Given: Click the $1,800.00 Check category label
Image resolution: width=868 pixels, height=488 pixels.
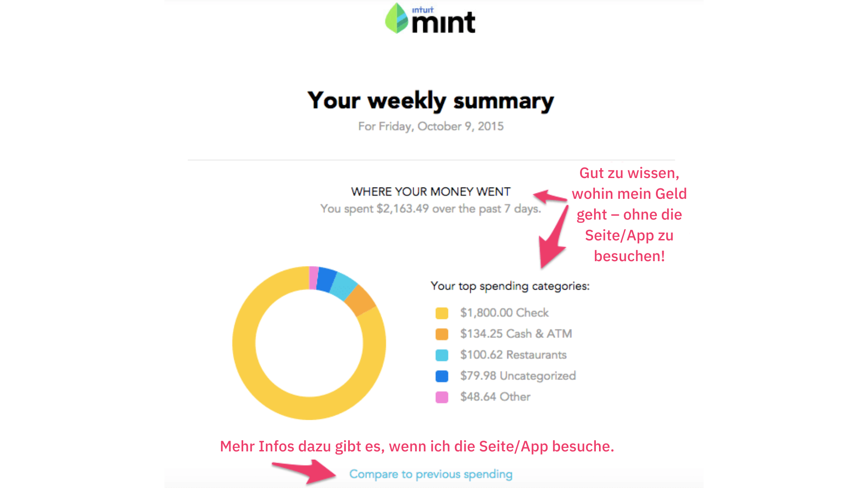Looking at the screenshot, I should [504, 313].
